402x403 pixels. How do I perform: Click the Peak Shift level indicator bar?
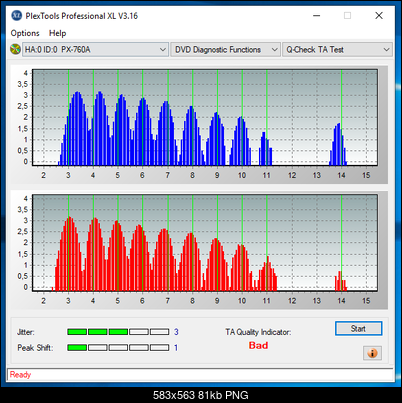[118, 348]
